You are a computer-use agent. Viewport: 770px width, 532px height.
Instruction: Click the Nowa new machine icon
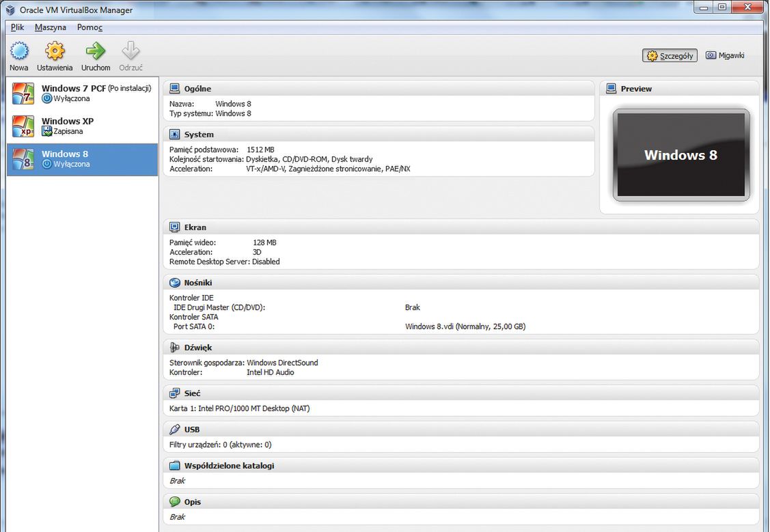(x=19, y=51)
